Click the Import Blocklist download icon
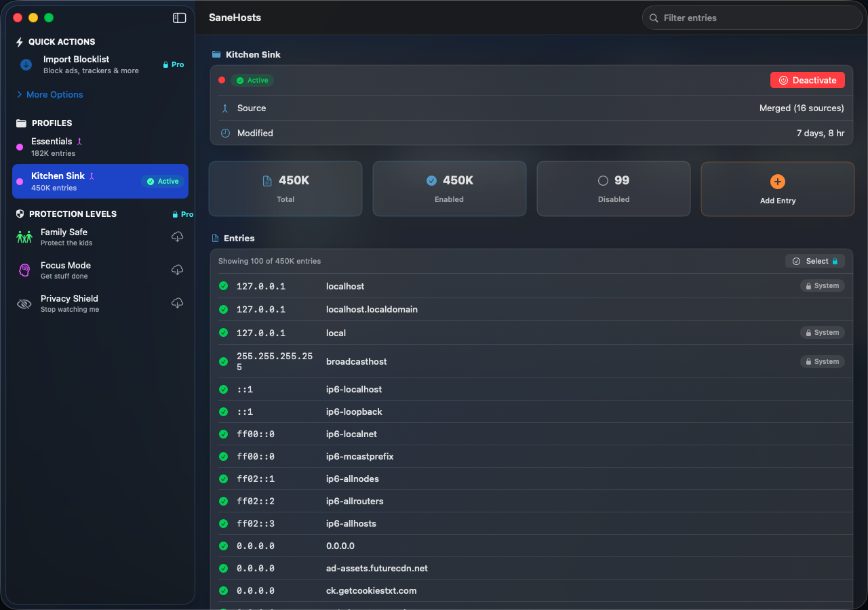Viewport: 868px width, 610px height. point(25,64)
